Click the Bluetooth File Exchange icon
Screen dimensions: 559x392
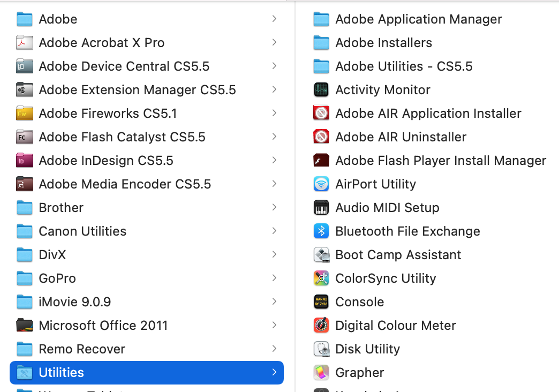[x=321, y=231]
